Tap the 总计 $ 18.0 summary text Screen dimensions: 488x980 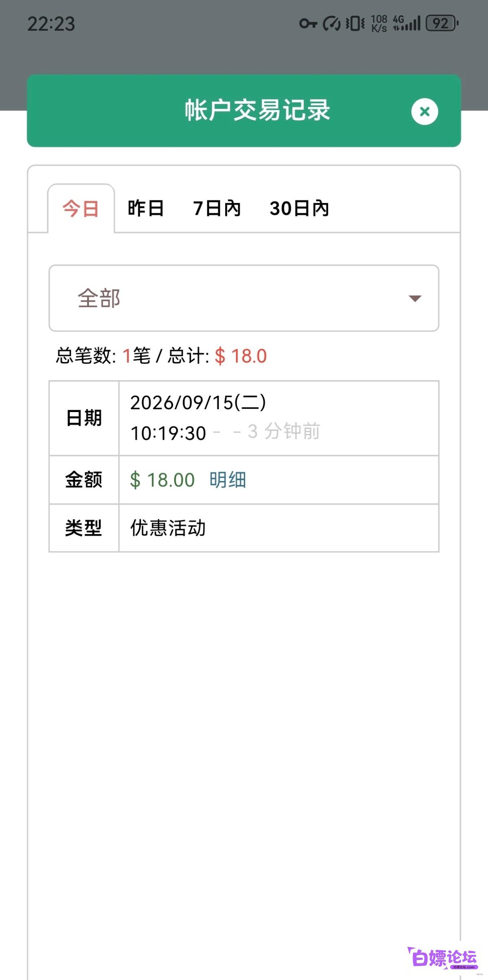coord(217,356)
